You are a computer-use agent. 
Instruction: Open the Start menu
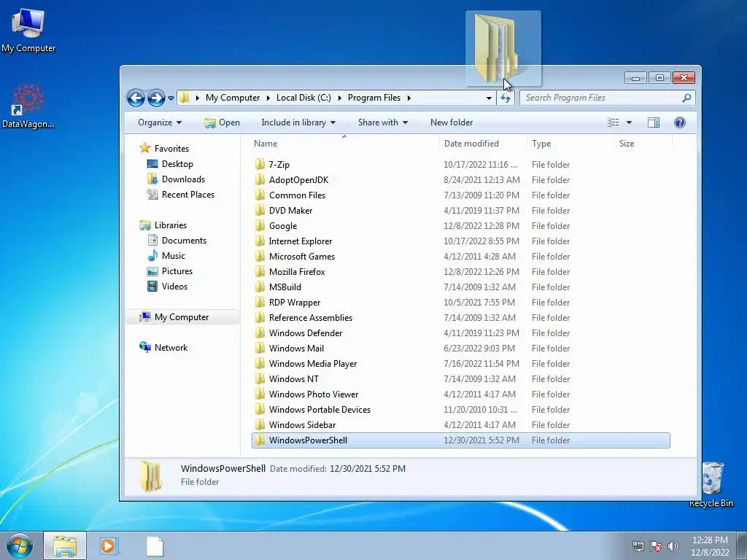point(20,545)
